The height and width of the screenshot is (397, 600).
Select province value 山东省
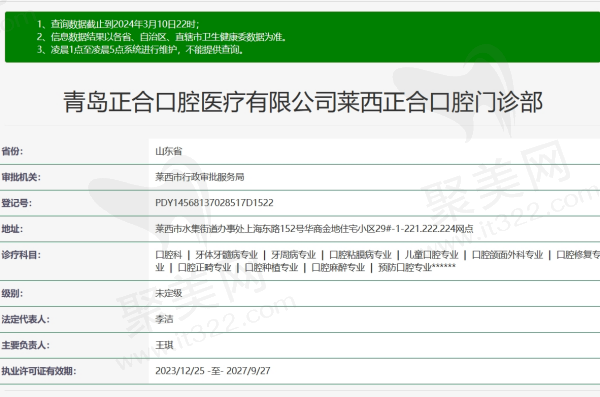point(168,151)
